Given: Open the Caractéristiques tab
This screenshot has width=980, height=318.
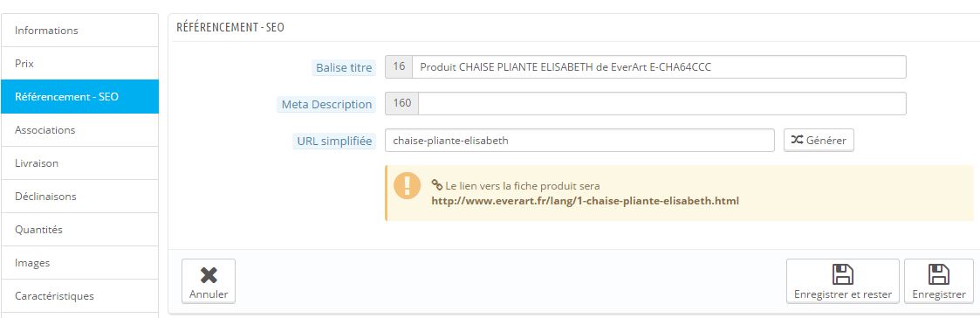Looking at the screenshot, I should coord(79,296).
